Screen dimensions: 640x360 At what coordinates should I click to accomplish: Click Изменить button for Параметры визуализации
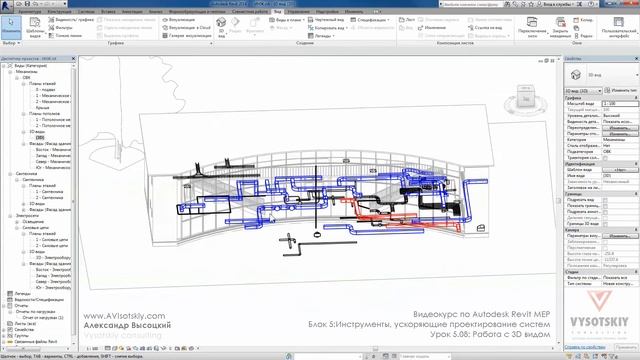click(x=620, y=236)
